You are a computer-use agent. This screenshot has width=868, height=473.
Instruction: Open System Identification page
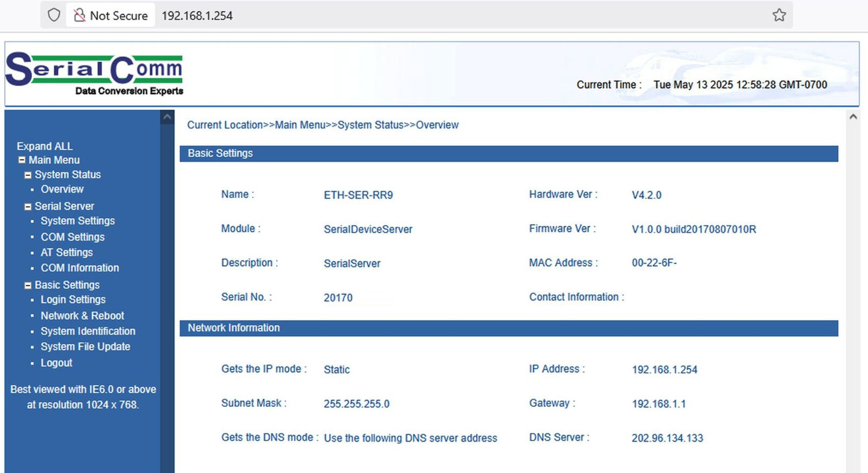point(88,331)
